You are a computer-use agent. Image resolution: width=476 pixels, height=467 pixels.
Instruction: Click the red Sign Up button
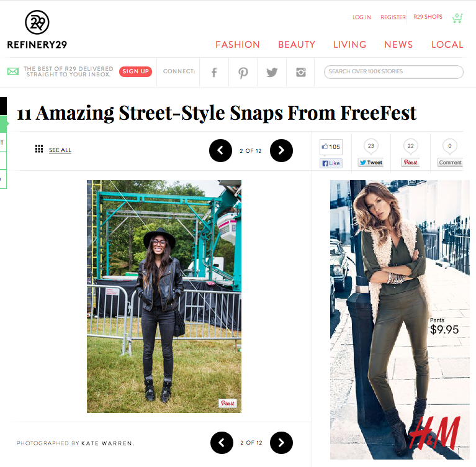tap(135, 71)
